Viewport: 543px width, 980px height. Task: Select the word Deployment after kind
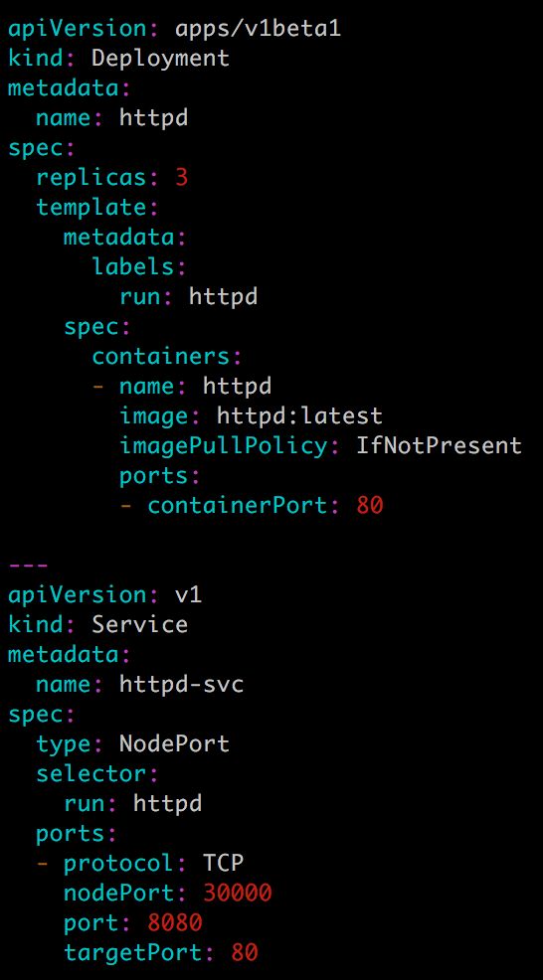(161, 58)
